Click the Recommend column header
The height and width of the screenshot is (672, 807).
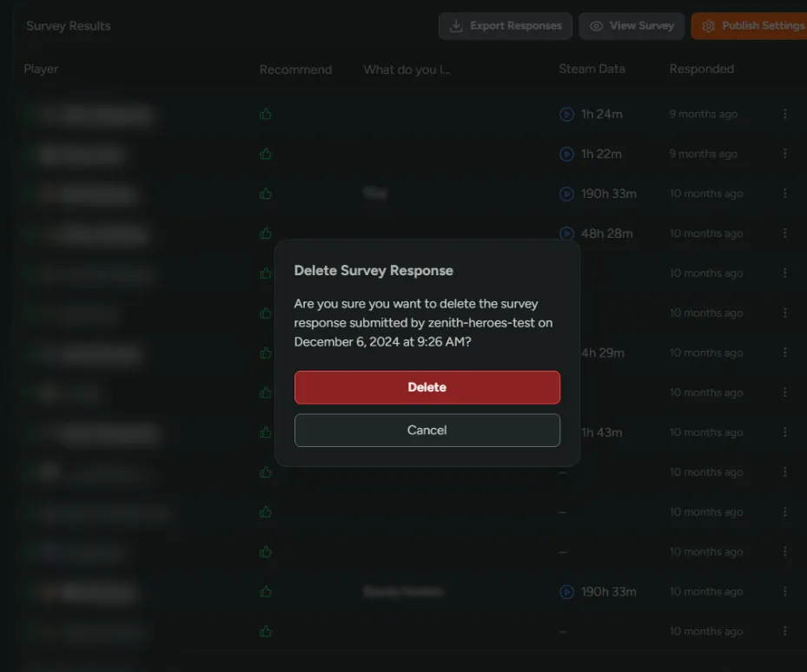tap(295, 69)
